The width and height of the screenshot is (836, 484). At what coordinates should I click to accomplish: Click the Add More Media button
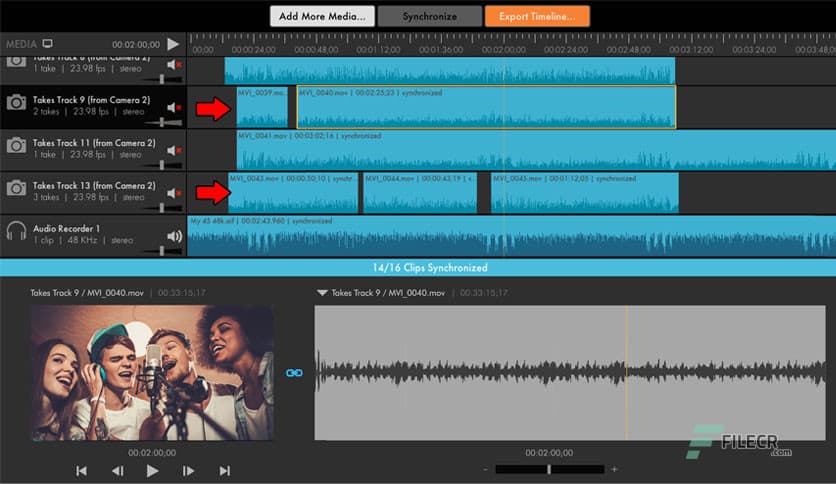pyautogui.click(x=321, y=16)
